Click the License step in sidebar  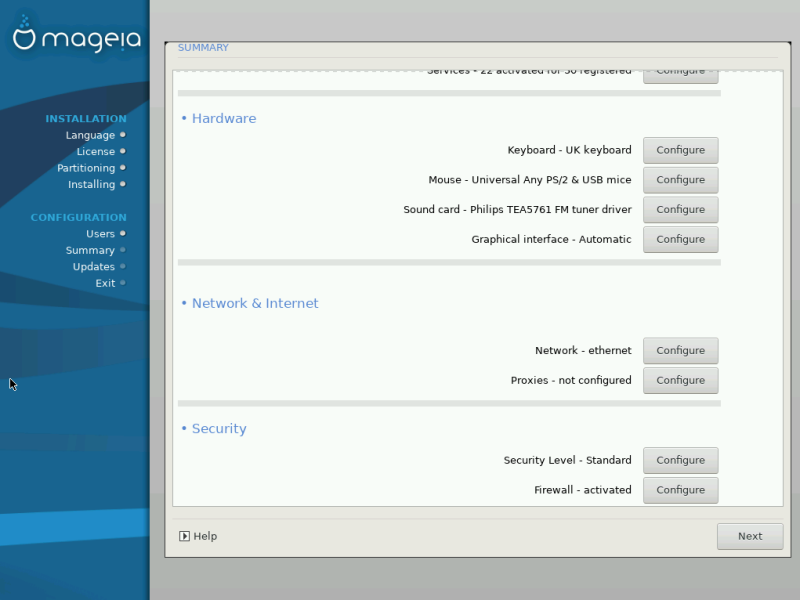point(96,152)
